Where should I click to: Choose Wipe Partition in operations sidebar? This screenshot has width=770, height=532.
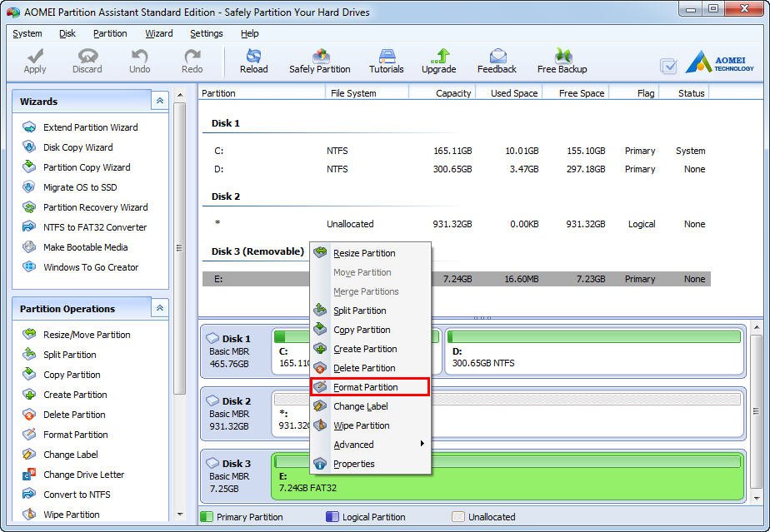(x=62, y=515)
